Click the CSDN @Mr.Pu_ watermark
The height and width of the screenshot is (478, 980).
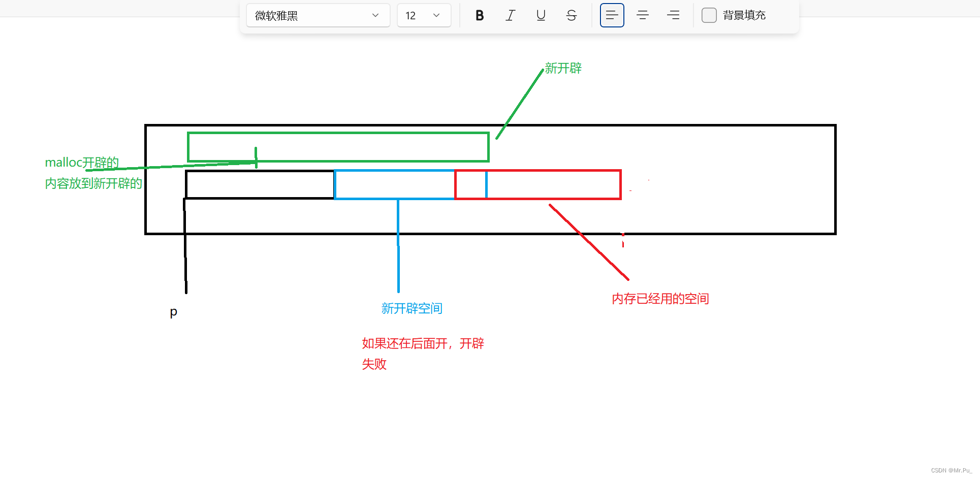(x=952, y=470)
